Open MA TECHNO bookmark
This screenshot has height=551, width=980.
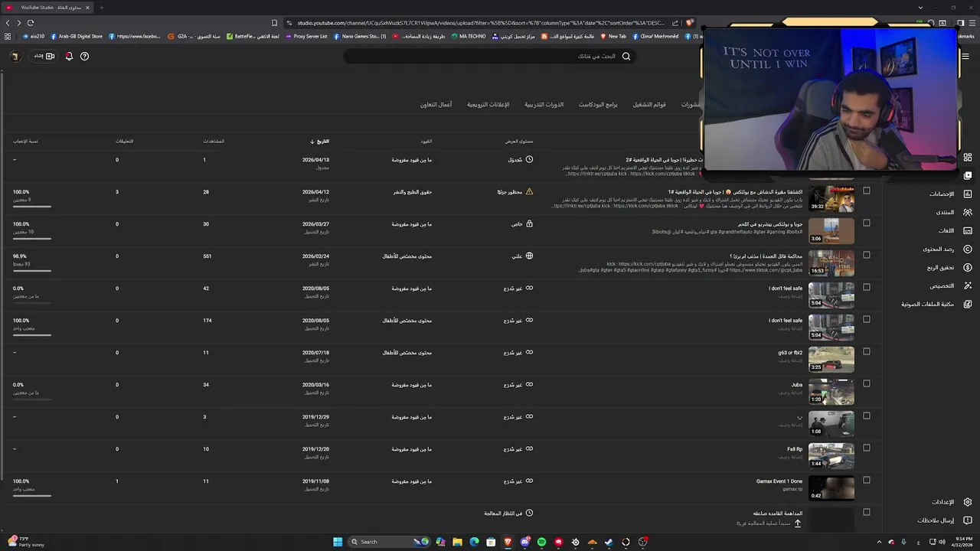(x=469, y=36)
